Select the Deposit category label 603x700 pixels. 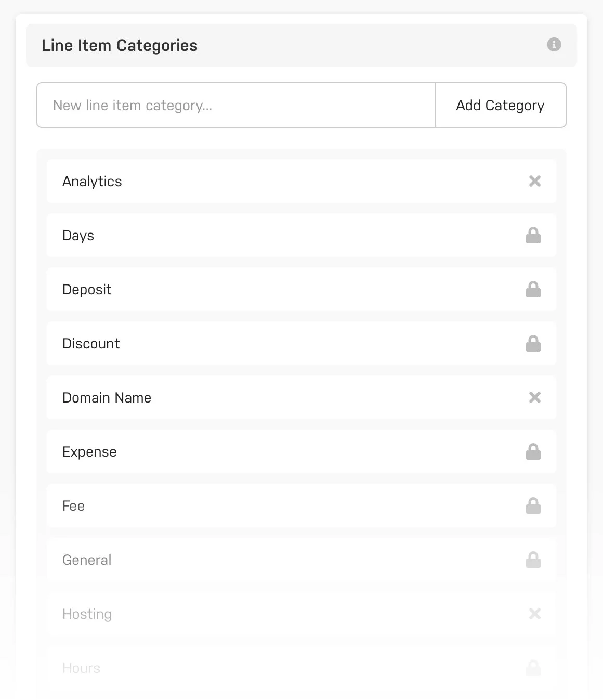(87, 290)
